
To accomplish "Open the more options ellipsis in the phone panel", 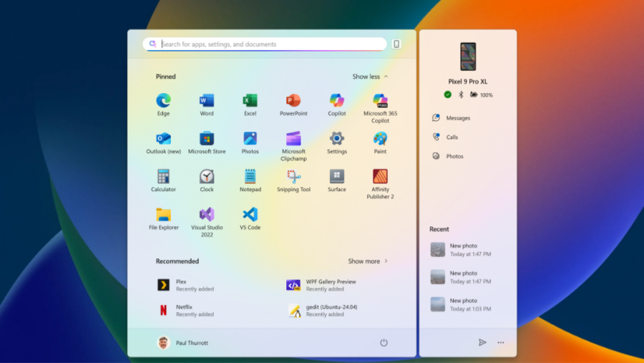I will pyautogui.click(x=501, y=342).
